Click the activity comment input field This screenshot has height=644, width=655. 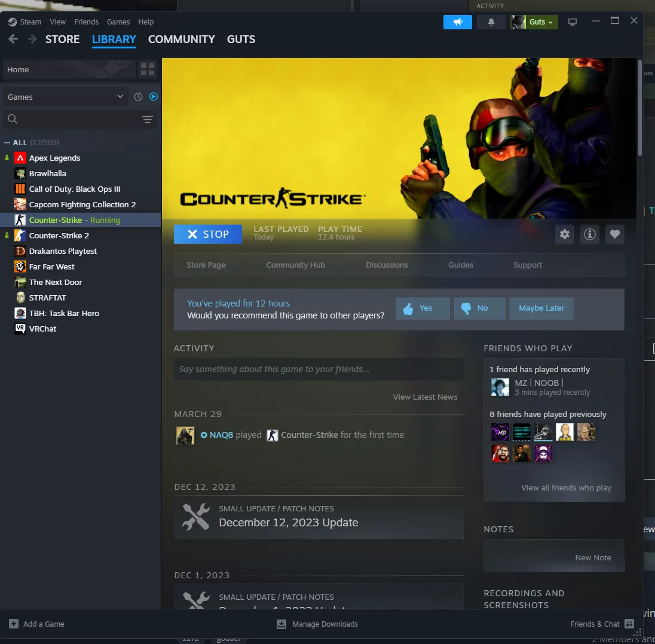[x=319, y=369]
